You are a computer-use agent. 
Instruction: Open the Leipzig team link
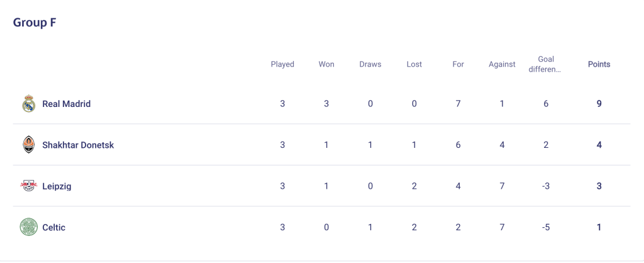click(x=57, y=186)
